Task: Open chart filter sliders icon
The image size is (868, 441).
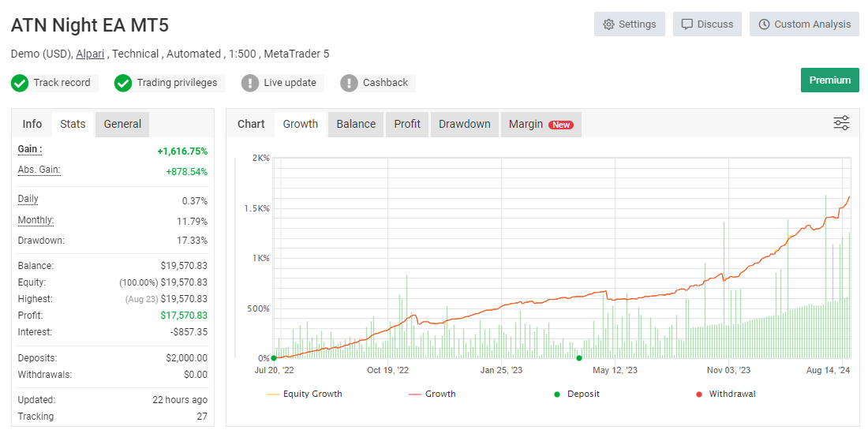Action: point(841,123)
